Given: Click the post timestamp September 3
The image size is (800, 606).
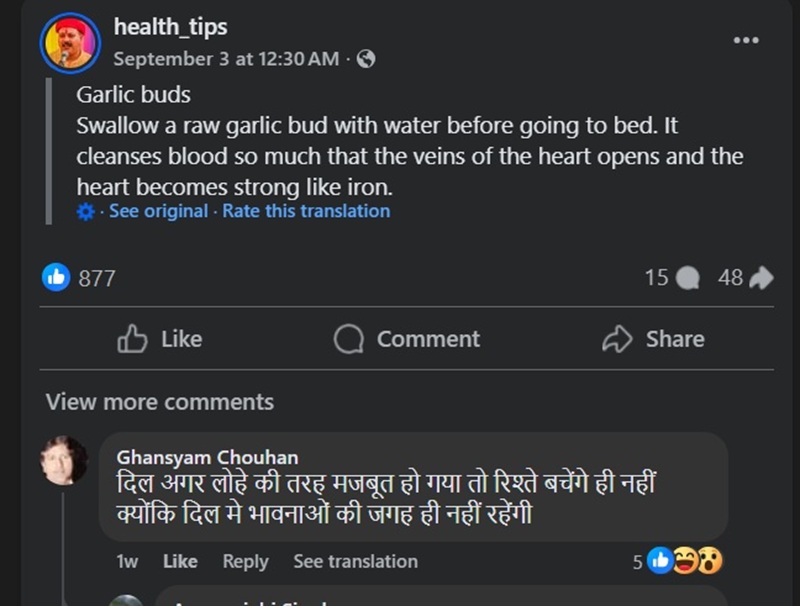Looking at the screenshot, I should click(x=226, y=59).
